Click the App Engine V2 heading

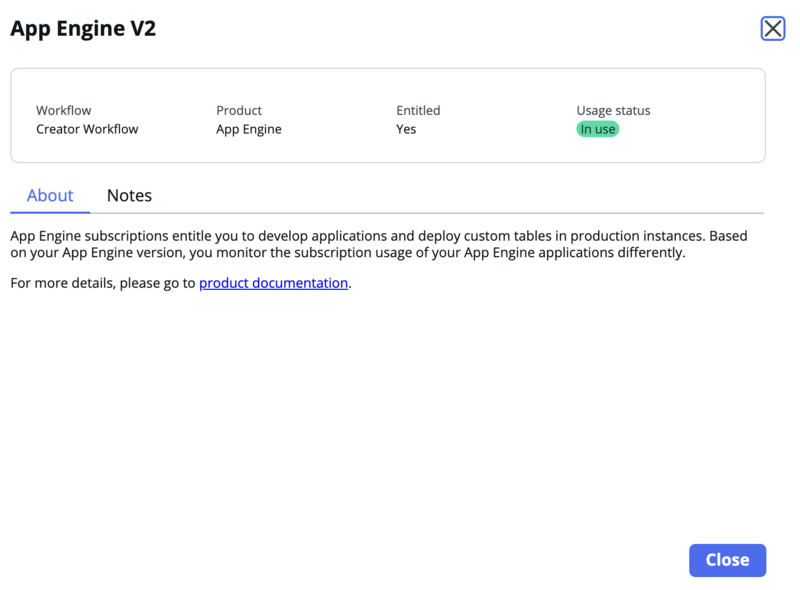[83, 28]
